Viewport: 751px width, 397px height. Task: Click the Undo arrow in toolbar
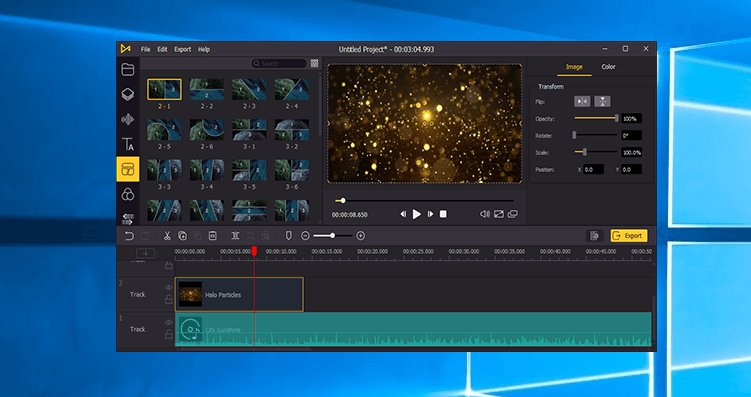pos(129,236)
